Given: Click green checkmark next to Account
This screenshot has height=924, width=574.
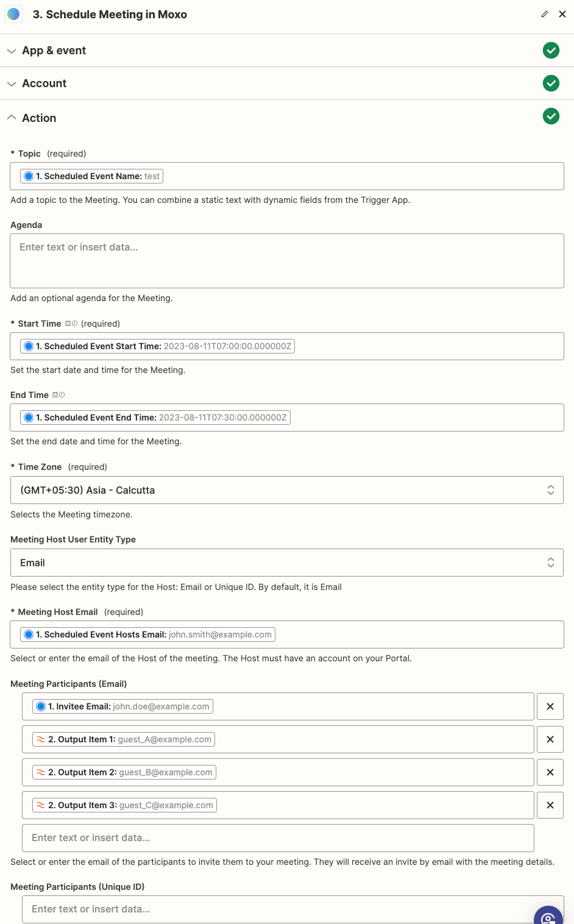Looking at the screenshot, I should [x=551, y=84].
